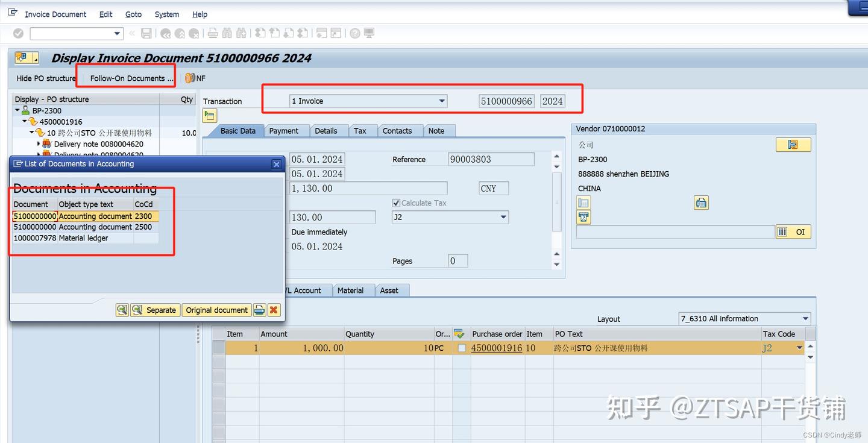Click the Reference input field containing 90003803
The image size is (868, 443).
(x=491, y=159)
